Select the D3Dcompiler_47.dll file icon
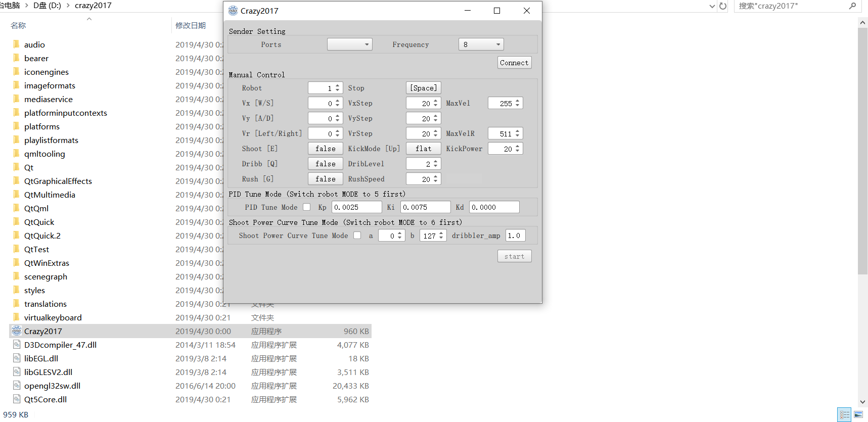The height and width of the screenshot is (422, 868). [x=17, y=345]
